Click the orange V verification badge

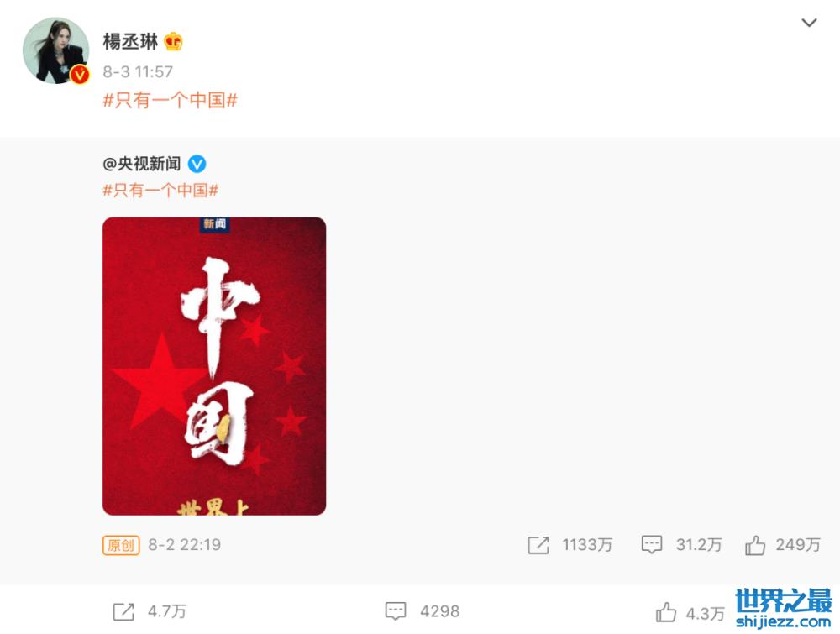point(80,75)
